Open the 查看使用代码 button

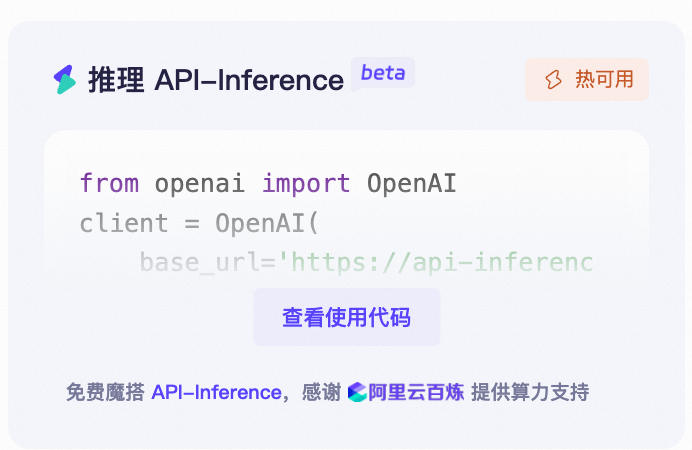(x=346, y=317)
